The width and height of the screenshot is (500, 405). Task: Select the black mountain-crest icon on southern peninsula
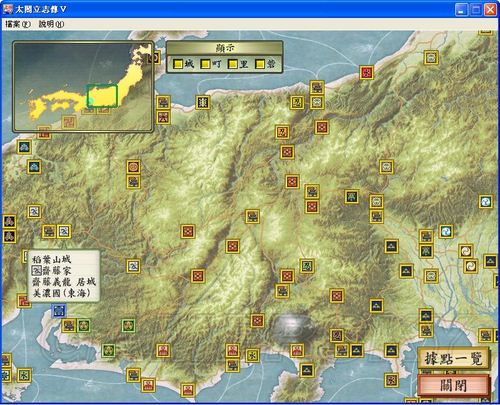[x=307, y=370]
